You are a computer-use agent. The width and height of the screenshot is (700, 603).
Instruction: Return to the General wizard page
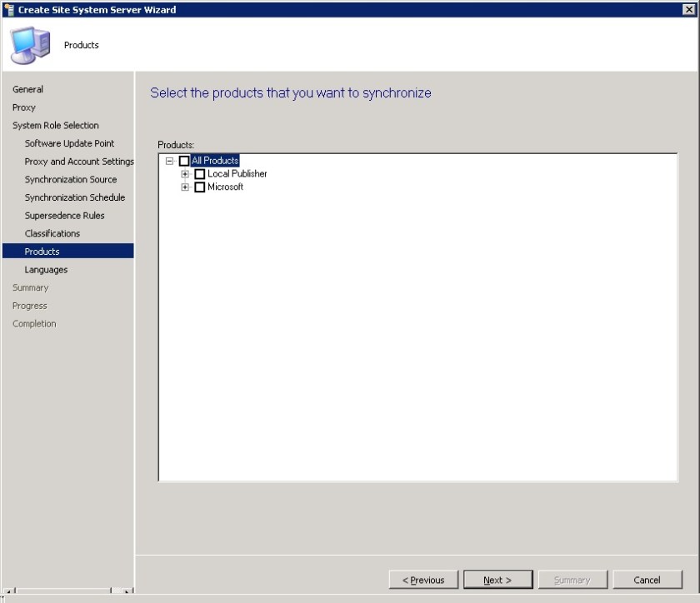(x=27, y=89)
